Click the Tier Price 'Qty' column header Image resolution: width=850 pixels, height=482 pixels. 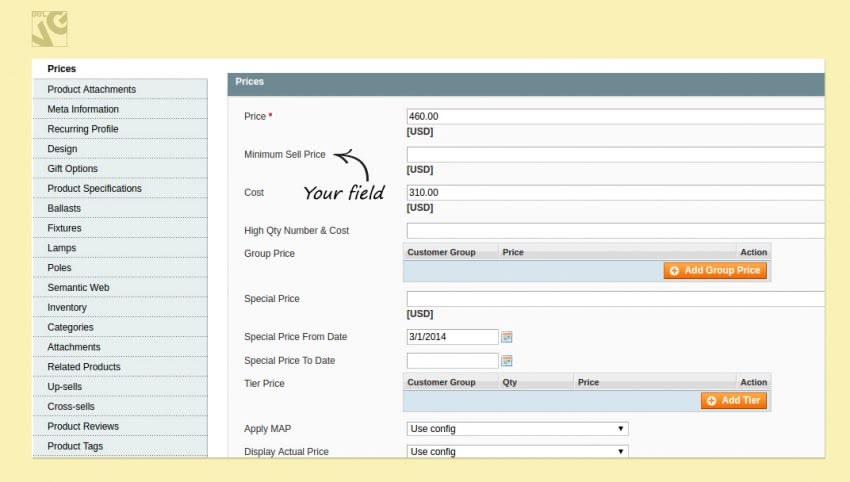pos(536,382)
